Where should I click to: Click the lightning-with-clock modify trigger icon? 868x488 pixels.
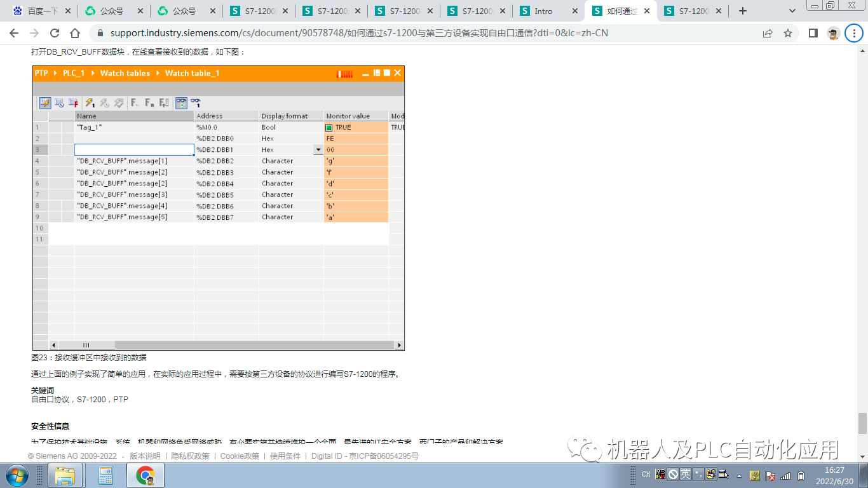[x=104, y=102]
